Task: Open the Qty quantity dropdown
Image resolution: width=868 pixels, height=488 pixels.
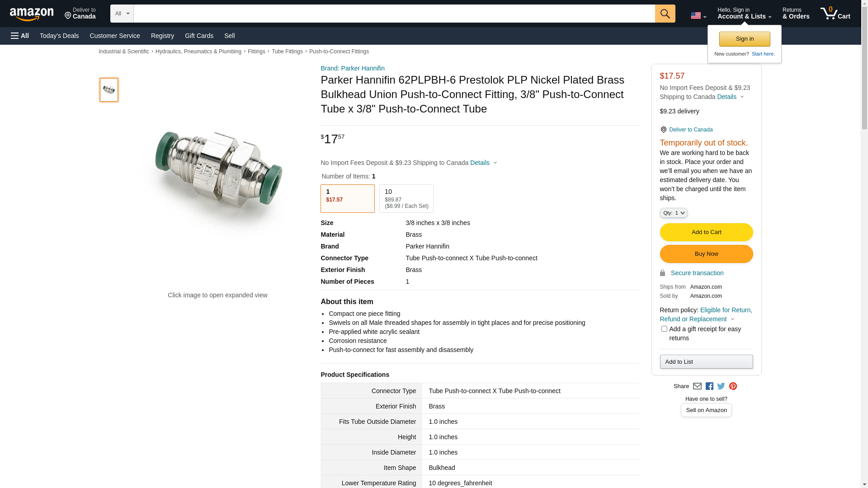Action: tap(674, 213)
